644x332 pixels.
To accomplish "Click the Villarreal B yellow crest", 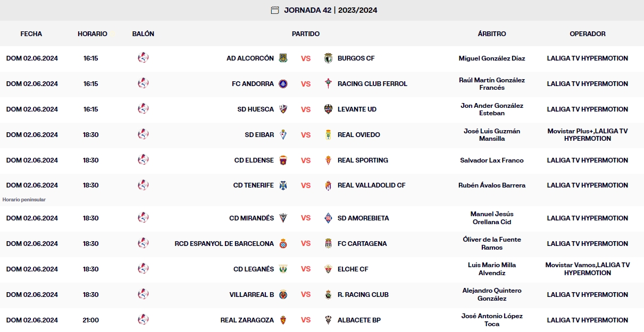I will [283, 295].
